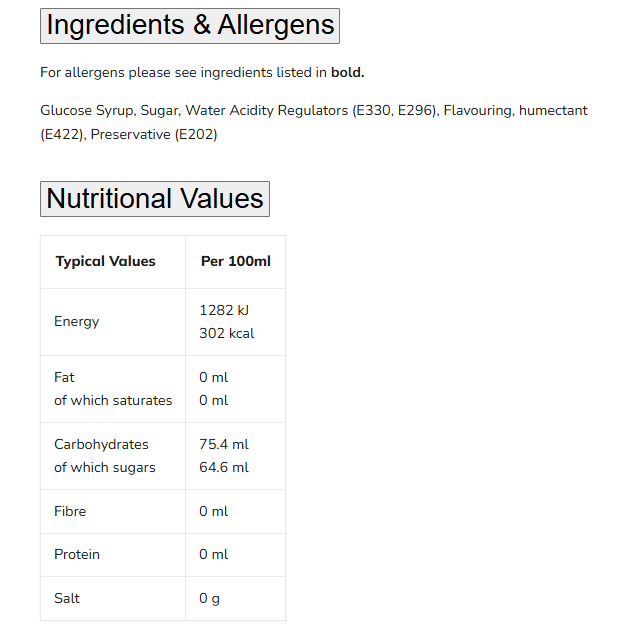Click the 'of which sugars' label
This screenshot has height=626, width=626.
(105, 467)
